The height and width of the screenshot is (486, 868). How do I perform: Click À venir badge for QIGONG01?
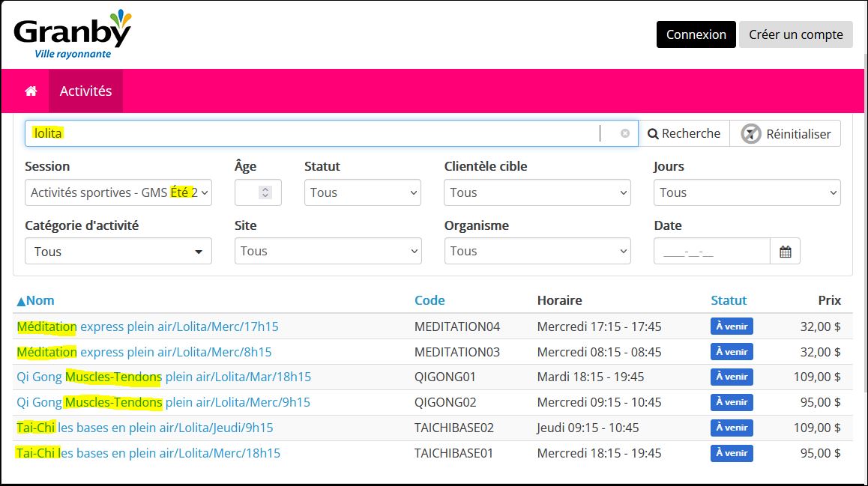732,377
